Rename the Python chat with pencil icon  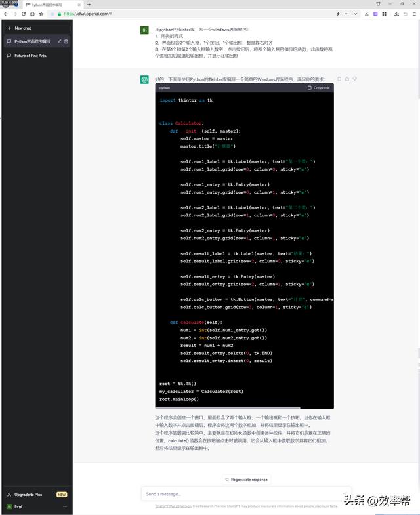tap(60, 41)
